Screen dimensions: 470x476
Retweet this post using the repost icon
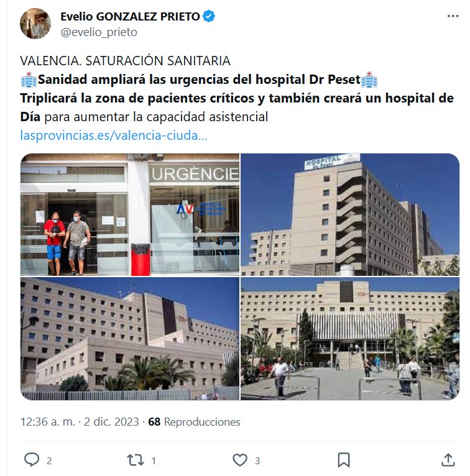[136, 460]
